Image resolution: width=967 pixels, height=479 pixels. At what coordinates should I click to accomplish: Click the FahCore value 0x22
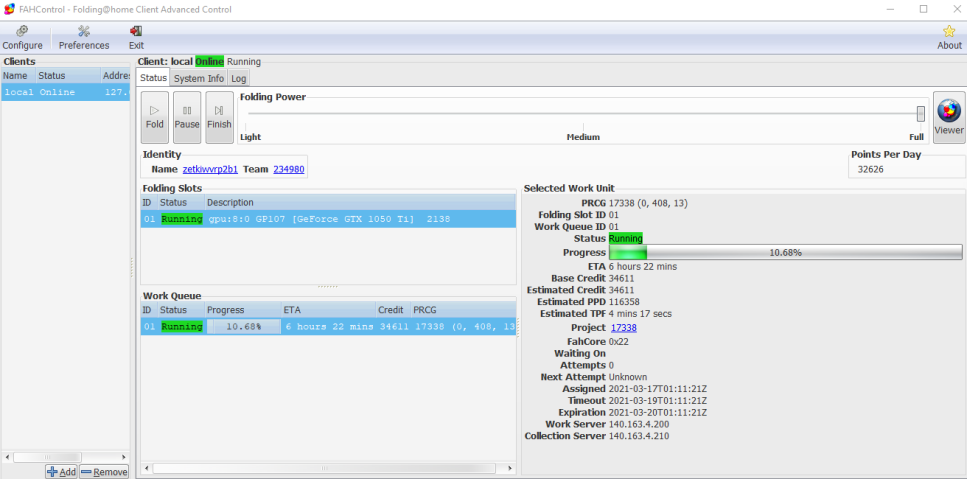tap(619, 342)
